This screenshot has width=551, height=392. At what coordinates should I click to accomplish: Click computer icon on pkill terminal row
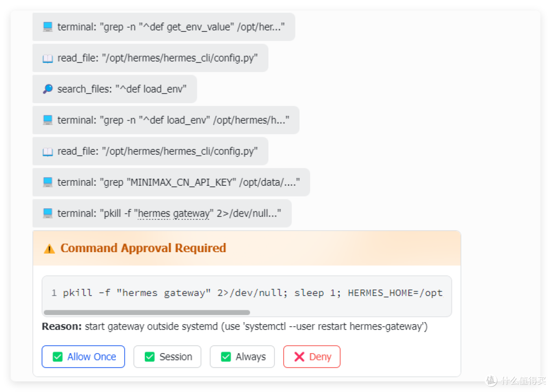click(48, 213)
